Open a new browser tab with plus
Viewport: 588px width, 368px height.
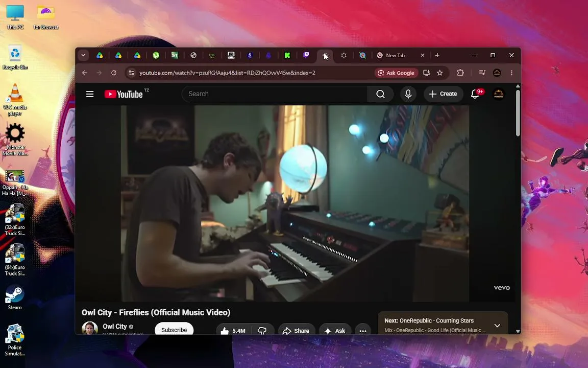pos(437,55)
